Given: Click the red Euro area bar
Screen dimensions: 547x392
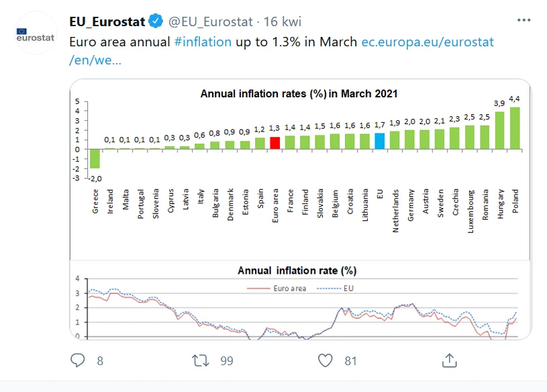Looking at the screenshot, I should [x=275, y=142].
